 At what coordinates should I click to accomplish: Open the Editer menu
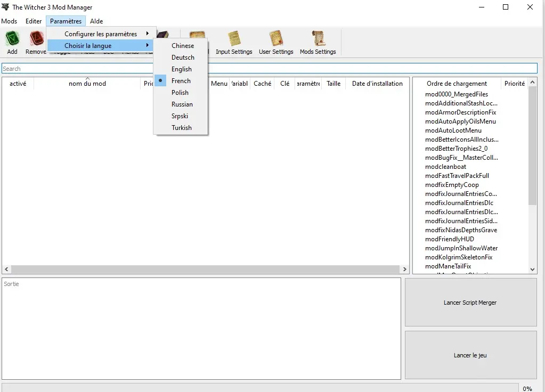34,21
